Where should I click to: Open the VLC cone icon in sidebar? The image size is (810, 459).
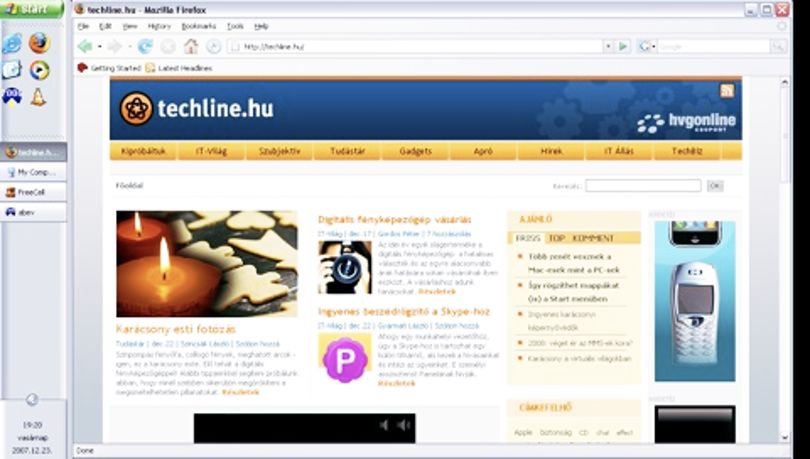(x=38, y=97)
